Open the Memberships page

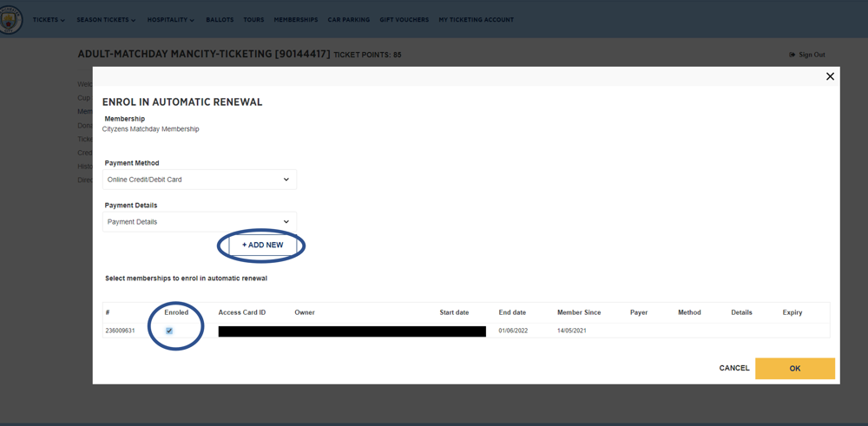pyautogui.click(x=296, y=20)
